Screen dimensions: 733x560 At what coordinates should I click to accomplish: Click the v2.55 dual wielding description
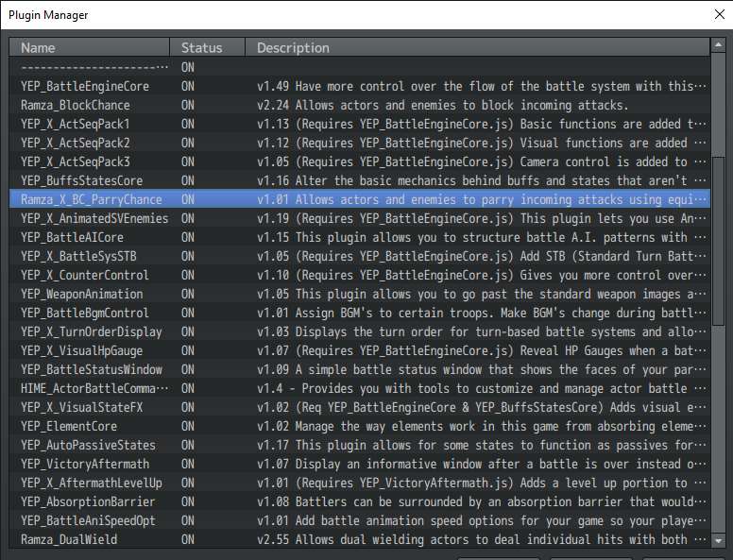point(482,539)
